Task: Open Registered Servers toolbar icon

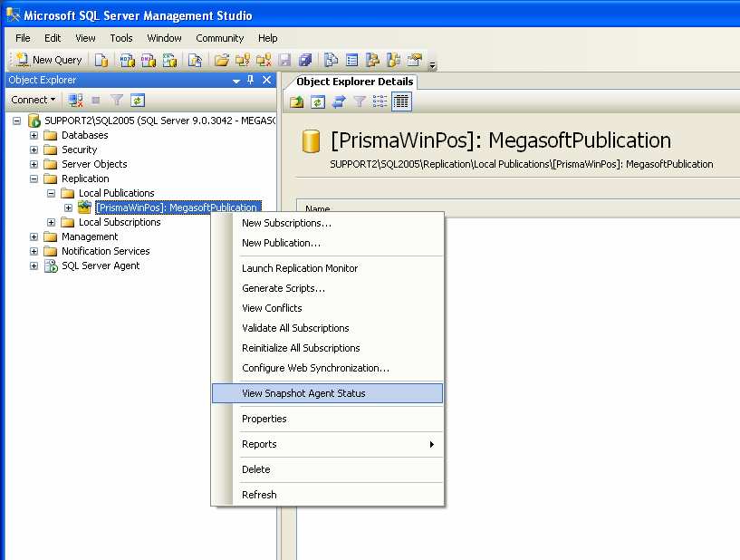Action: point(332,60)
